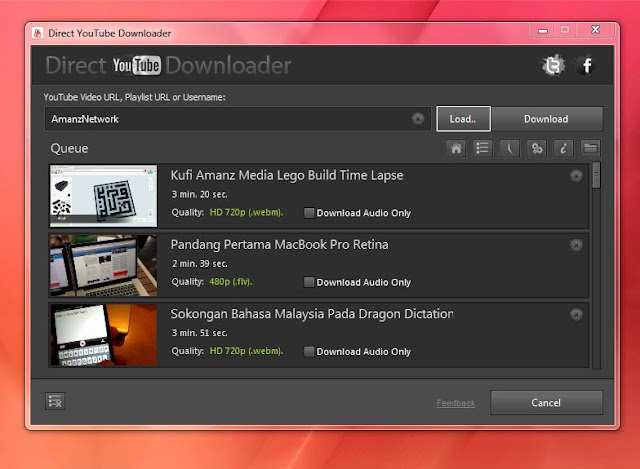
Task: Click title 'Kufi Amanz Media Lego Build Time Lapse'
Action: (x=287, y=176)
